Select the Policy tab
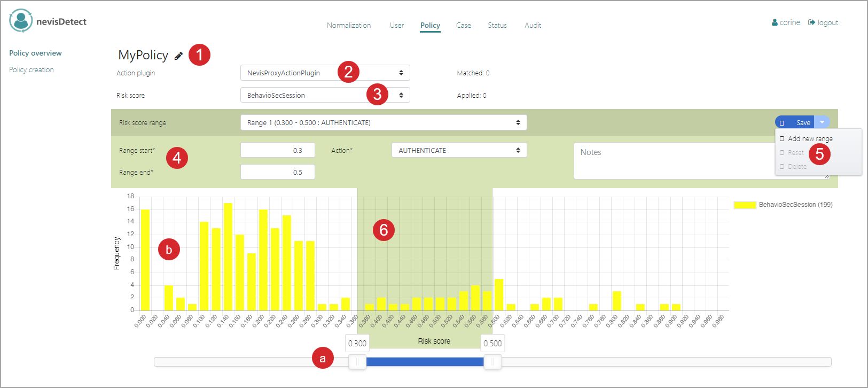This screenshot has width=868, height=388. point(430,25)
